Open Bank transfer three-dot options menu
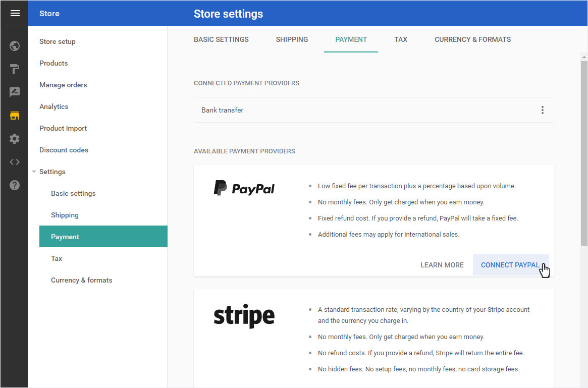This screenshot has height=388, width=588. point(542,110)
